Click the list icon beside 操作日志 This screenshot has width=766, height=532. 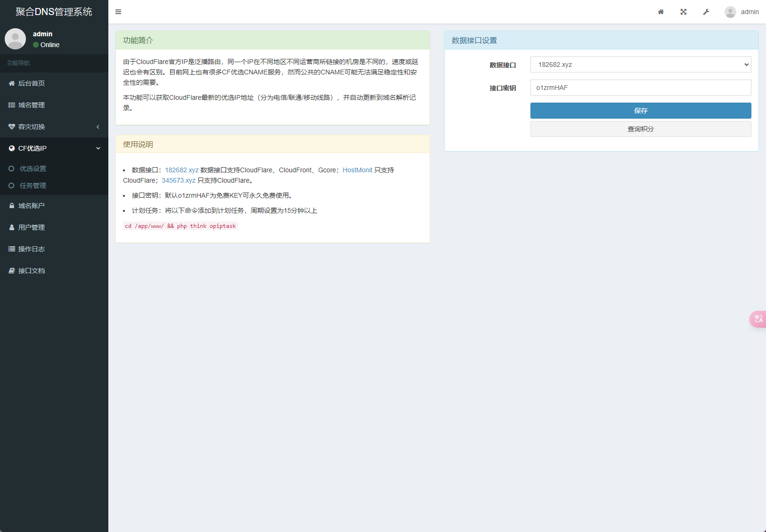(x=12, y=249)
